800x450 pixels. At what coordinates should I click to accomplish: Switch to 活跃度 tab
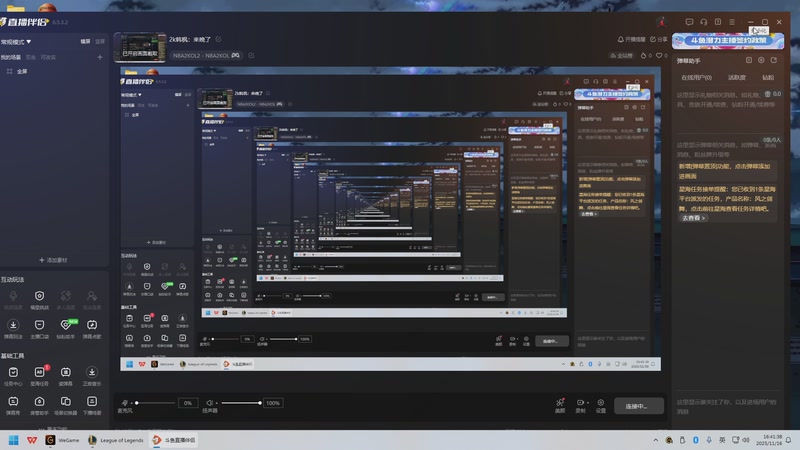736,78
